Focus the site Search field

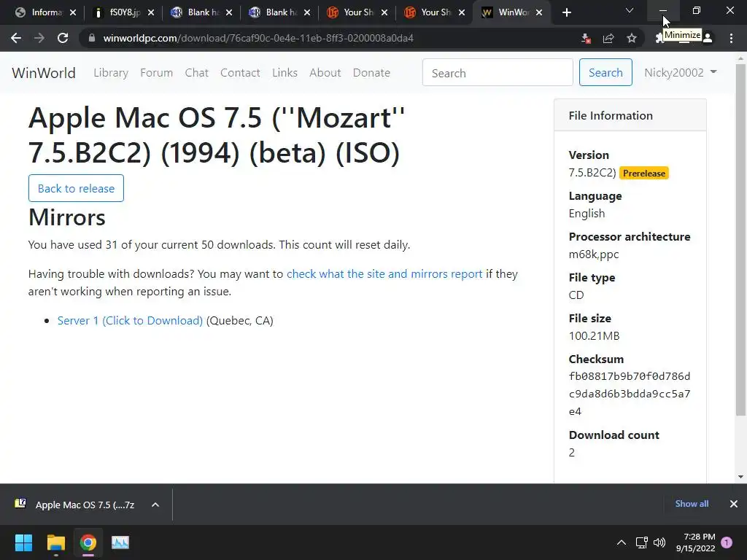pos(498,72)
